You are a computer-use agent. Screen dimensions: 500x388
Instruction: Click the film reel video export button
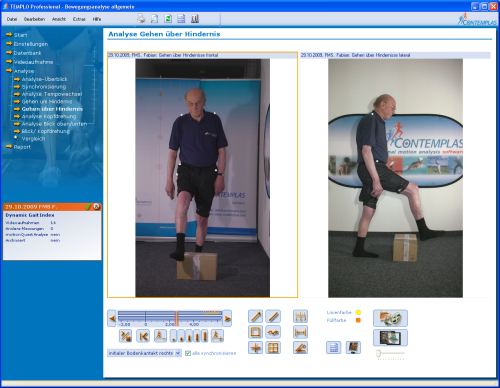pos(390,318)
